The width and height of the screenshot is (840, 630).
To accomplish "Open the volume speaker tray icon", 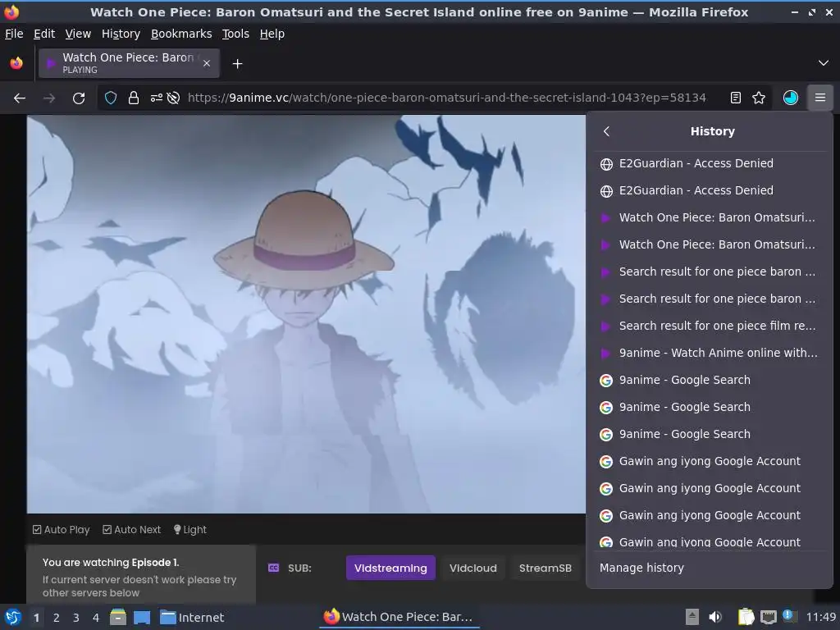I will click(715, 617).
